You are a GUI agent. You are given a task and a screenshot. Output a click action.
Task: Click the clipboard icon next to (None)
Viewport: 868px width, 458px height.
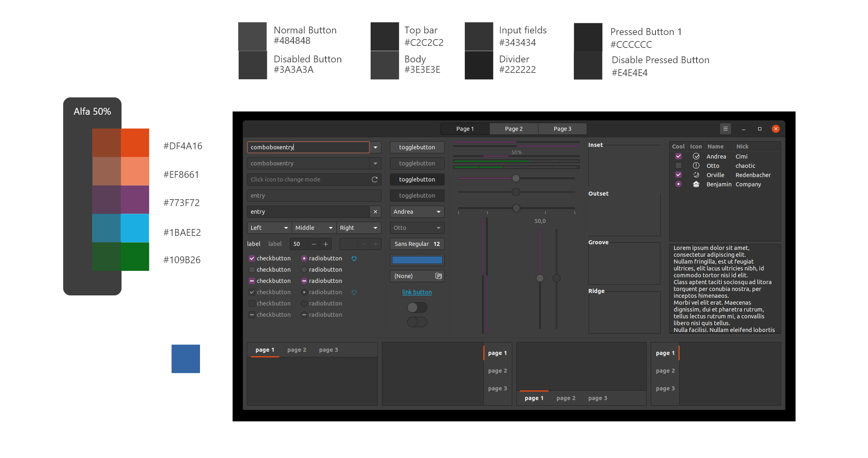point(438,276)
